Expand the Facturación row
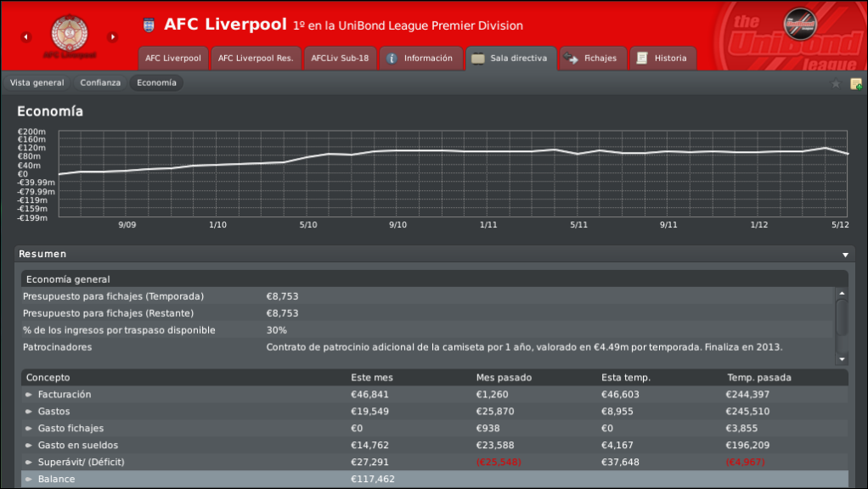Screen dimensions: 868x489 tap(29, 395)
